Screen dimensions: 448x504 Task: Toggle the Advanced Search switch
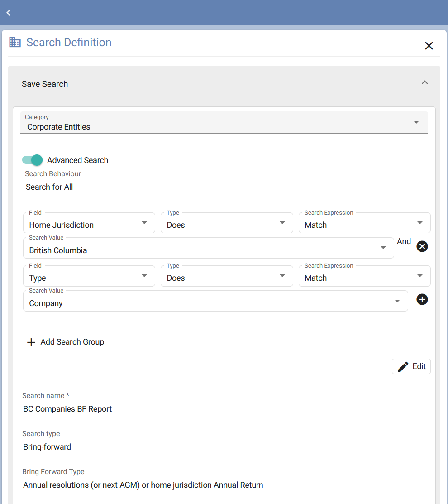point(32,160)
